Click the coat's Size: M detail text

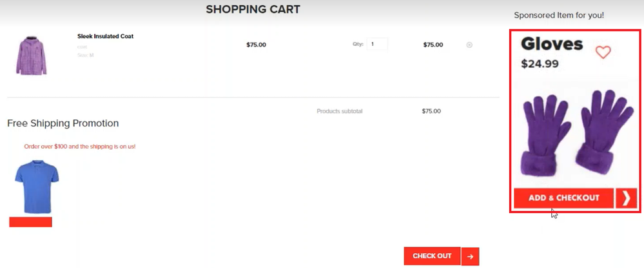coord(86,56)
